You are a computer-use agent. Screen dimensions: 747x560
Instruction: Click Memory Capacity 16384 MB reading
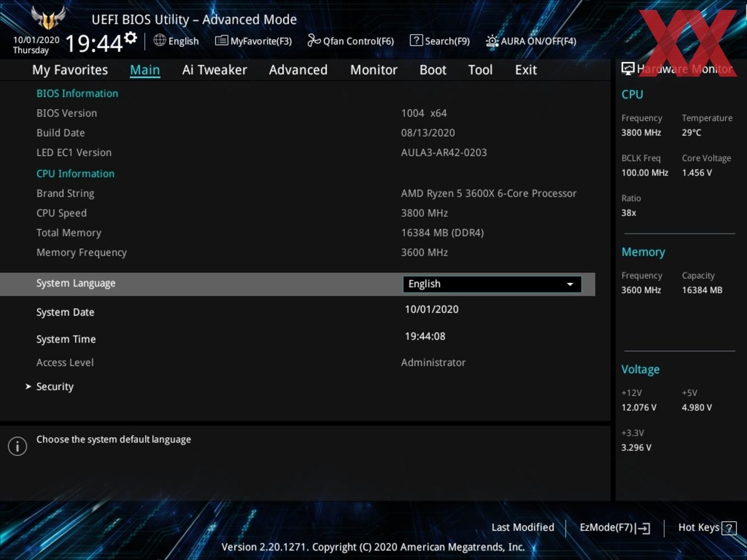point(702,290)
